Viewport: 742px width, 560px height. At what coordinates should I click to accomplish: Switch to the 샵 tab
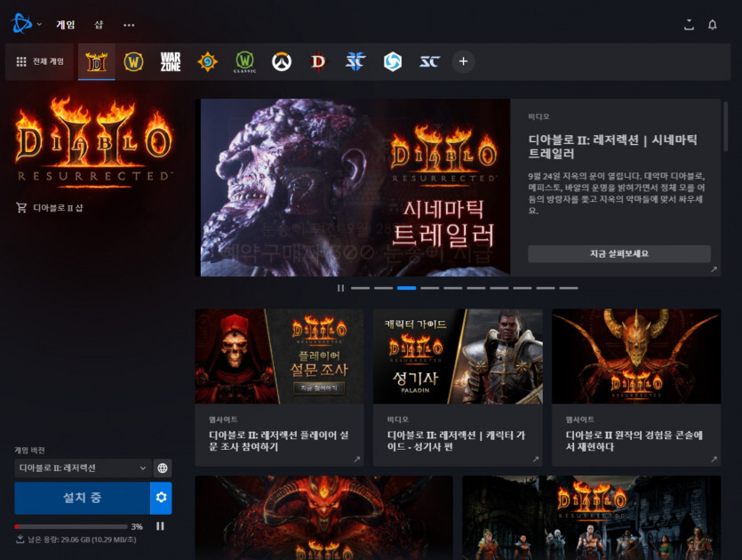coord(99,25)
